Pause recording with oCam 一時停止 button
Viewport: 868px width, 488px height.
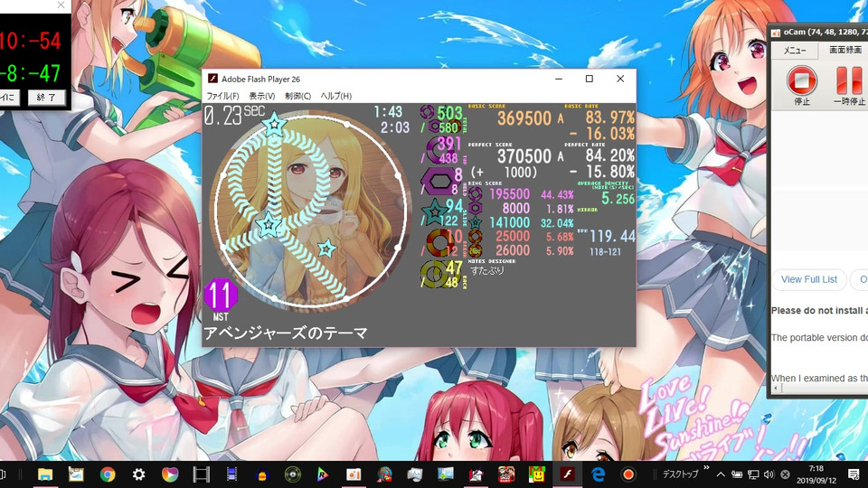850,86
